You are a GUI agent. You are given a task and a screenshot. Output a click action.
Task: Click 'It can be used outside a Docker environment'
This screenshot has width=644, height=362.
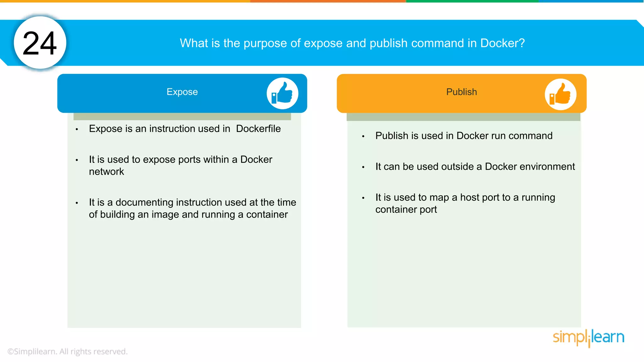coord(475,166)
